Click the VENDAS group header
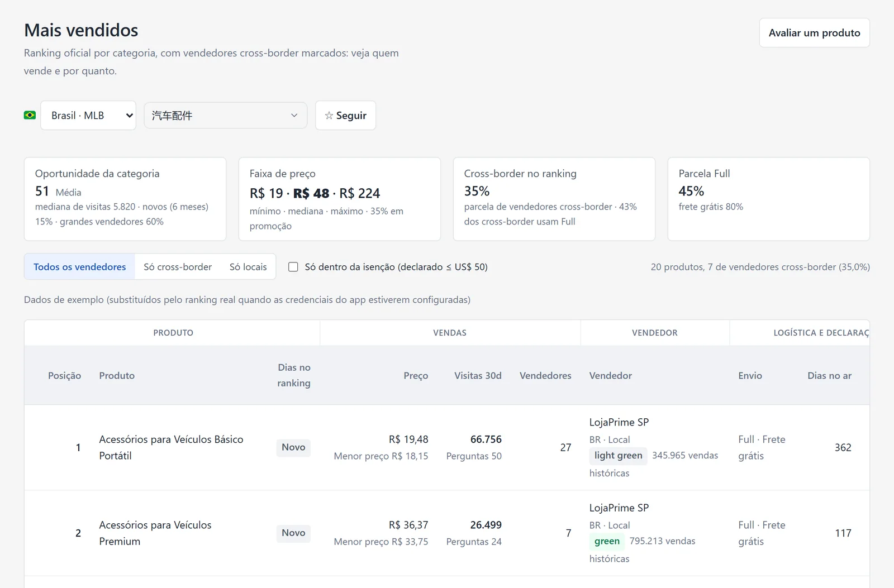This screenshot has height=588, width=894. point(450,333)
